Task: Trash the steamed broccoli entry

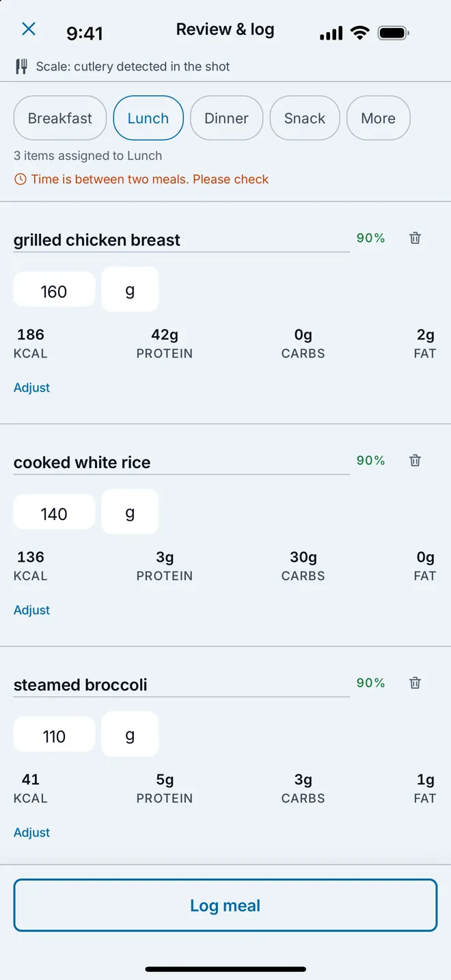Action: tap(415, 683)
